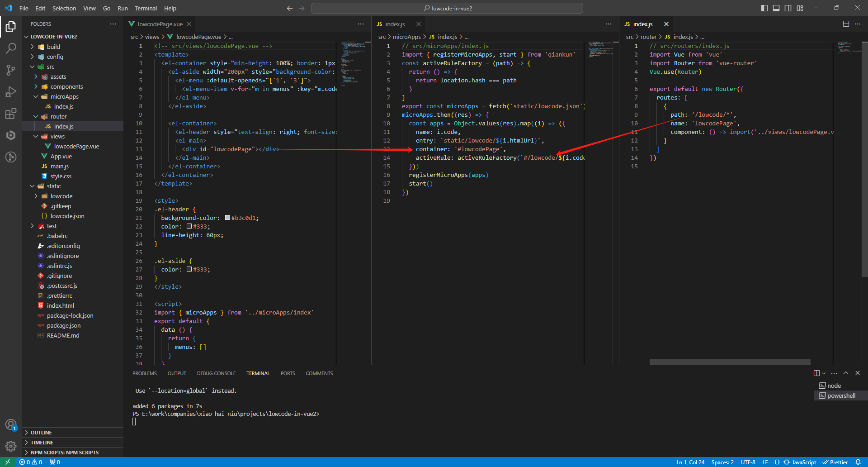The height and width of the screenshot is (467, 868).
Task: Open the Extensions view
Action: 11,114
